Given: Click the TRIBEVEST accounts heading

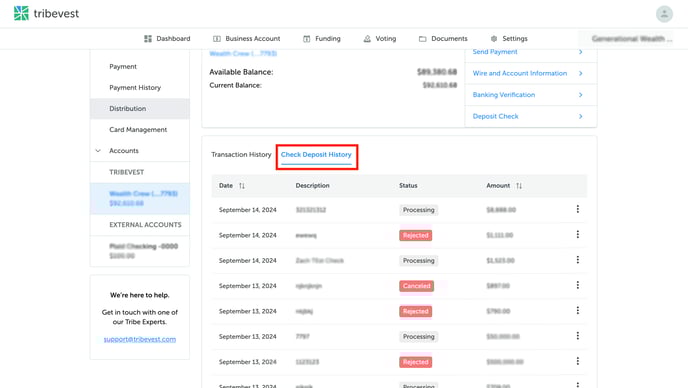Looking at the screenshot, I should [126, 172].
